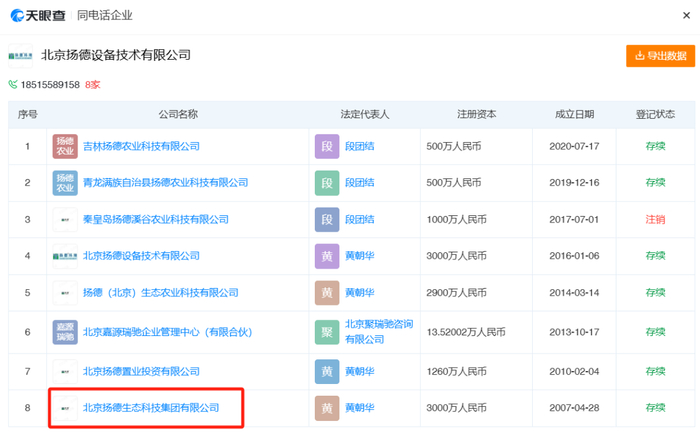This screenshot has height=432, width=700.
Task: Click the 成立日期 column header
Action: point(574,114)
